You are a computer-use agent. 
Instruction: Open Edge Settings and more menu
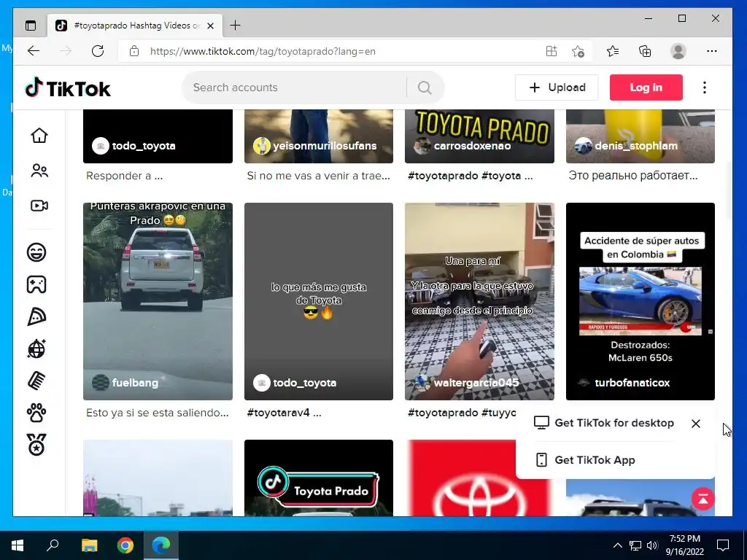pyautogui.click(x=712, y=51)
